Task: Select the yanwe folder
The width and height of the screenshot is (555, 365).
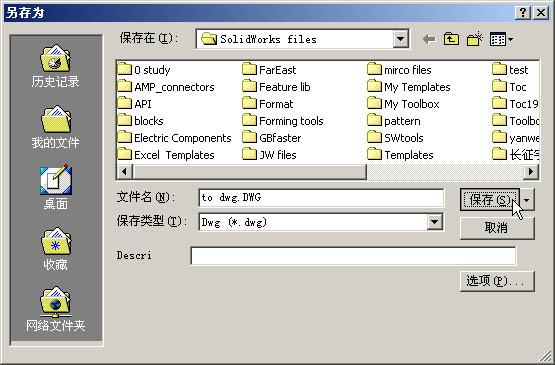Action: click(515, 138)
